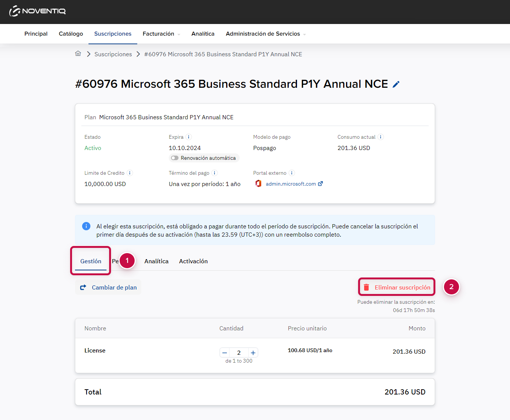Show info icon next to Expira
This screenshot has width=510, height=420.
189,137
